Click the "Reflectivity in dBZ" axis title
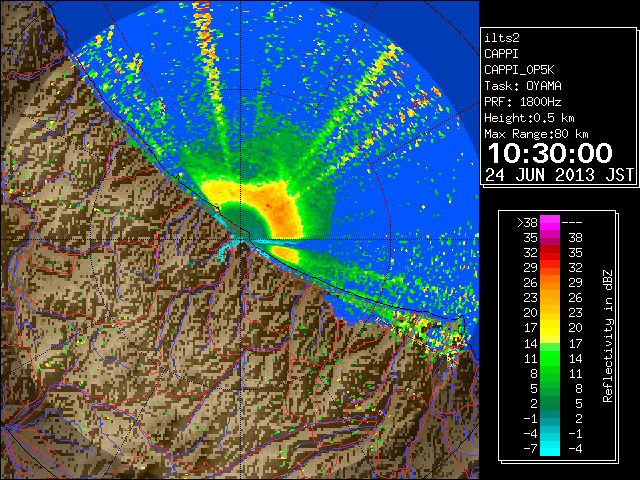The image size is (640, 480). 608,336
